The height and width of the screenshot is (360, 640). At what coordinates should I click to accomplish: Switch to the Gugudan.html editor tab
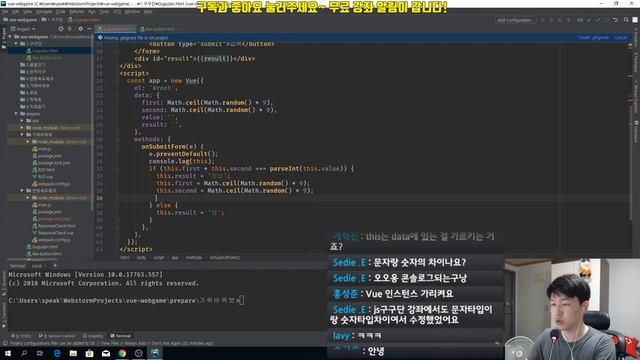(116, 29)
